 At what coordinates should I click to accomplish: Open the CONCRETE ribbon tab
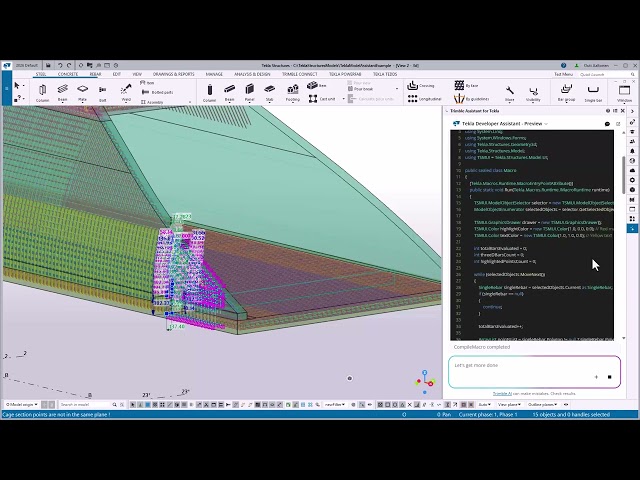(68, 74)
